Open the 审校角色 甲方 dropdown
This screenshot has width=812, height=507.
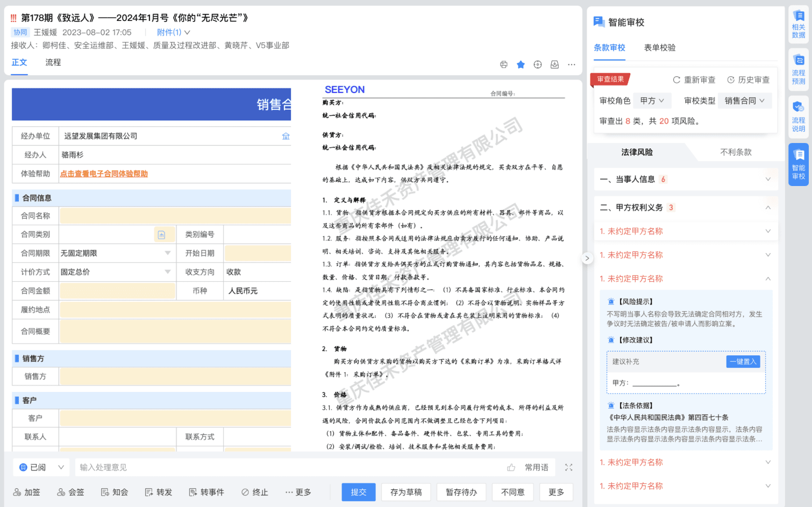point(652,101)
